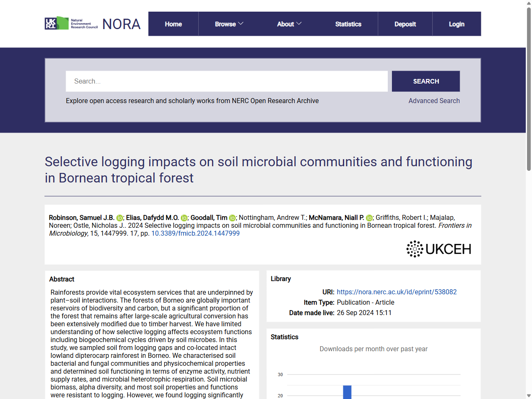Open Samuel J.B. Robinson's ORCID profile
Screen dimensions: 532x399
point(120,217)
